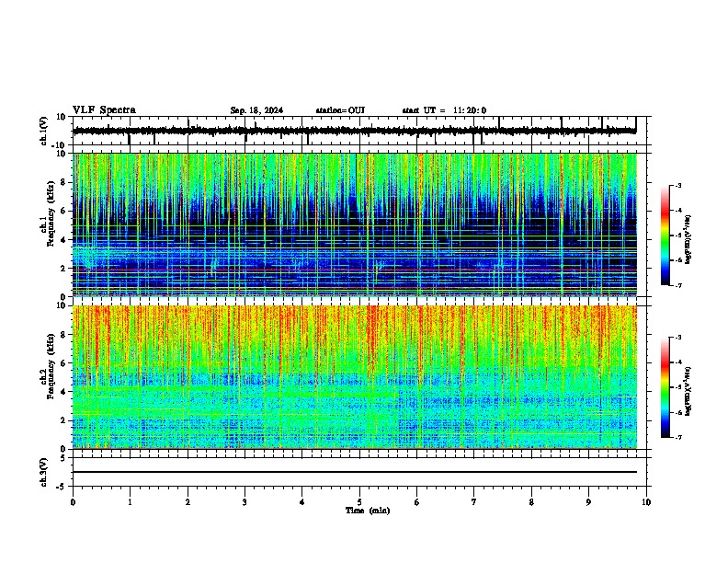Click time axis tick label "5"
This screenshot has height=563, width=728.
(359, 502)
